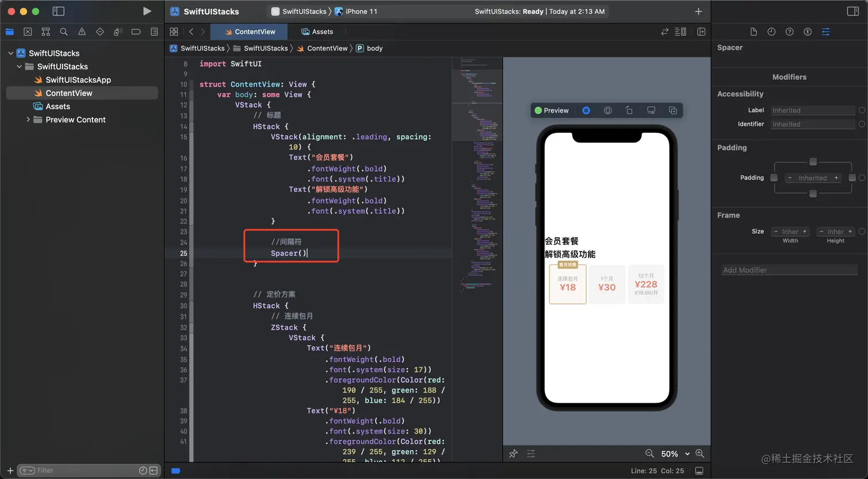Toggle source-controlled files filter

coord(153,470)
